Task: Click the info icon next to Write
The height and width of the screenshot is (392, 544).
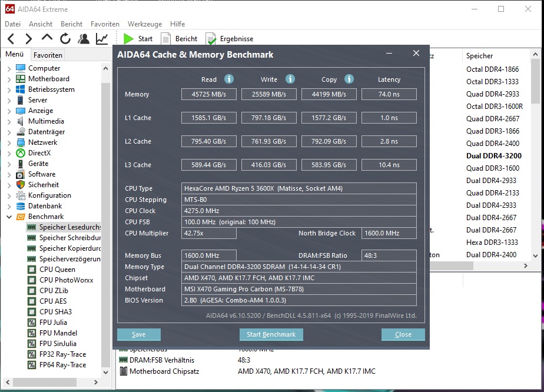Action: [x=290, y=79]
